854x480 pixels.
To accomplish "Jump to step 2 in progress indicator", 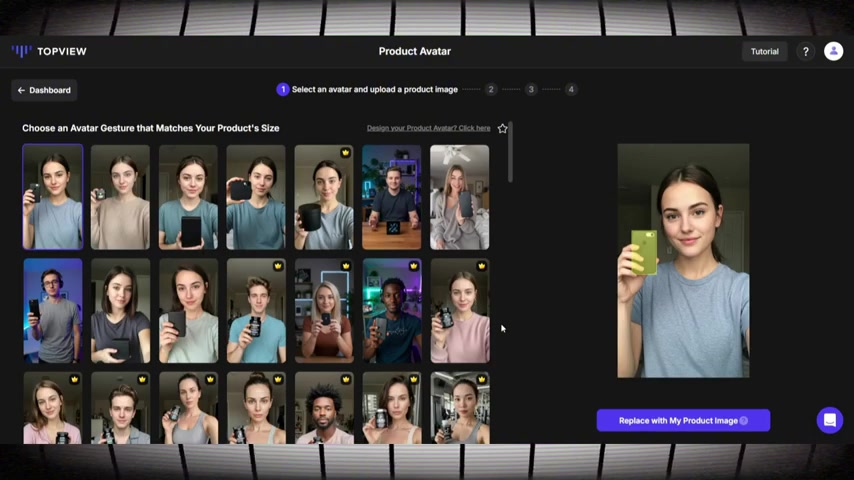I will tap(491, 89).
